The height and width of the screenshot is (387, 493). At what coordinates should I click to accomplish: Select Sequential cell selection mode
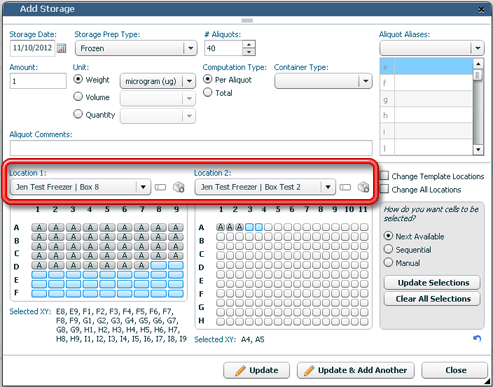(388, 249)
